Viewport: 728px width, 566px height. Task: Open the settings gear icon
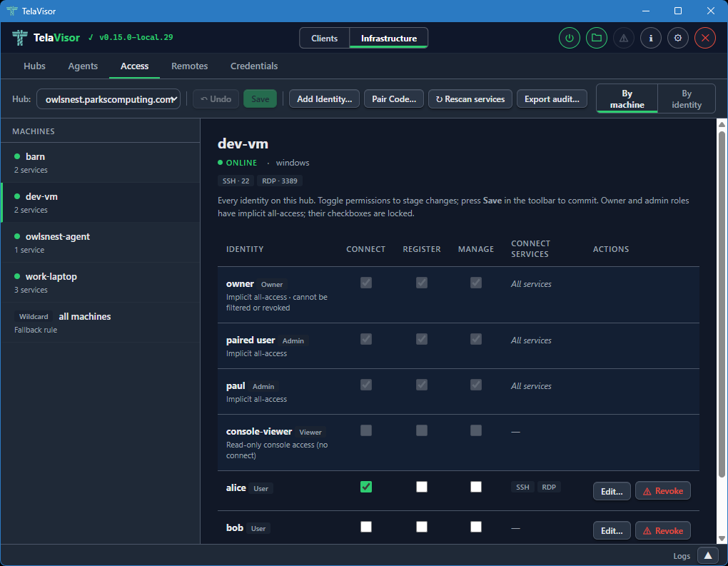tap(678, 38)
